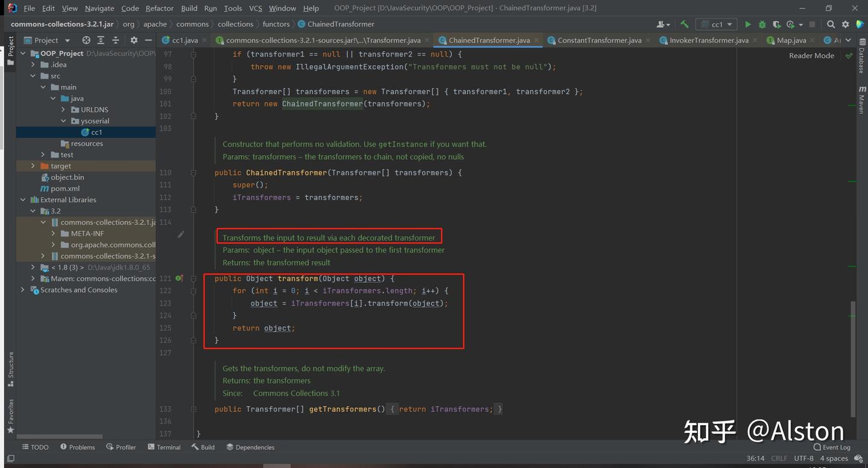Viewport: 868px width, 468px height.
Task: Open the Database tool window
Action: point(861,56)
